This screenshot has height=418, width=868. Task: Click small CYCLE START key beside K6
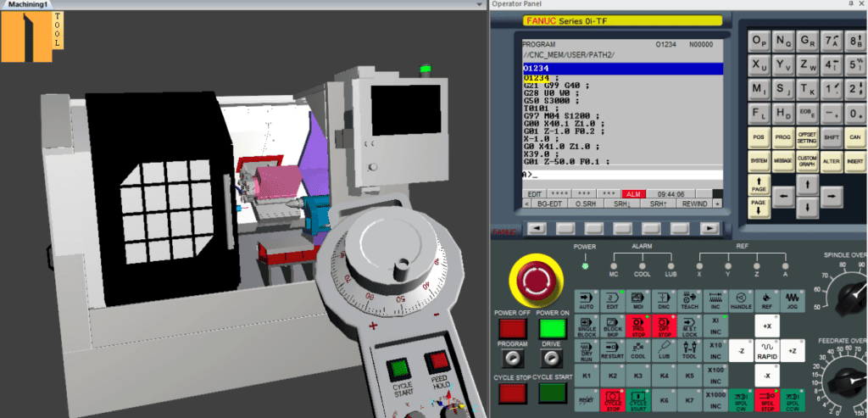637,399
